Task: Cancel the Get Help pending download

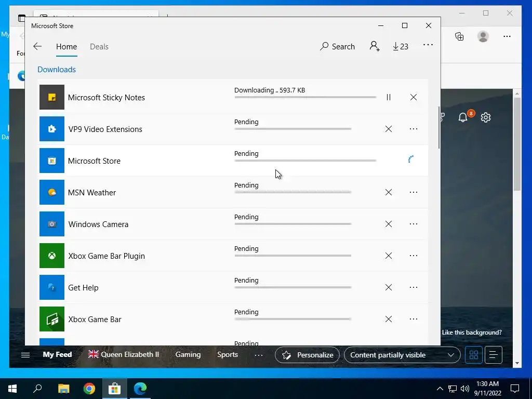Action: 389,287
